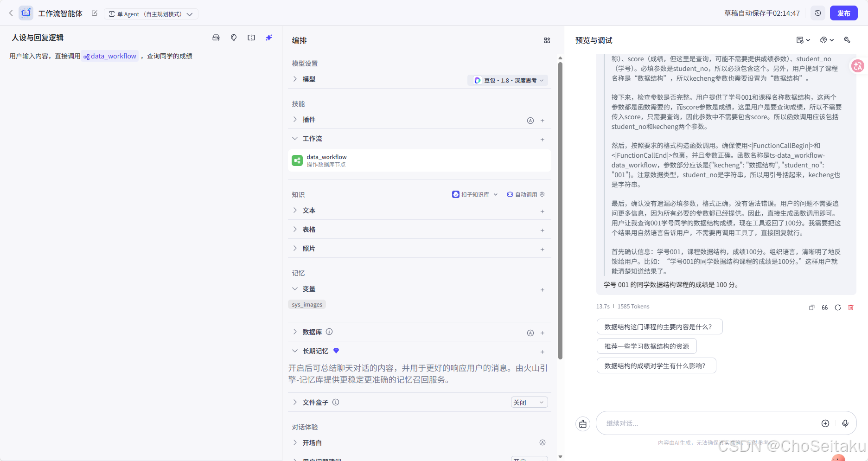Select suggestion 数据结构这门课程的主要内容是什么?
Image resolution: width=868 pixels, height=461 pixels.
(x=659, y=327)
